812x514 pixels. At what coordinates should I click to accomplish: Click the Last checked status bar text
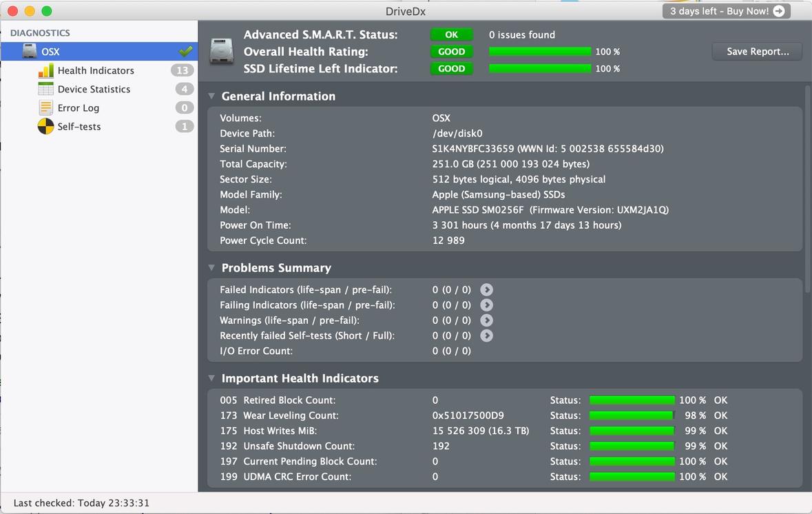tap(81, 502)
